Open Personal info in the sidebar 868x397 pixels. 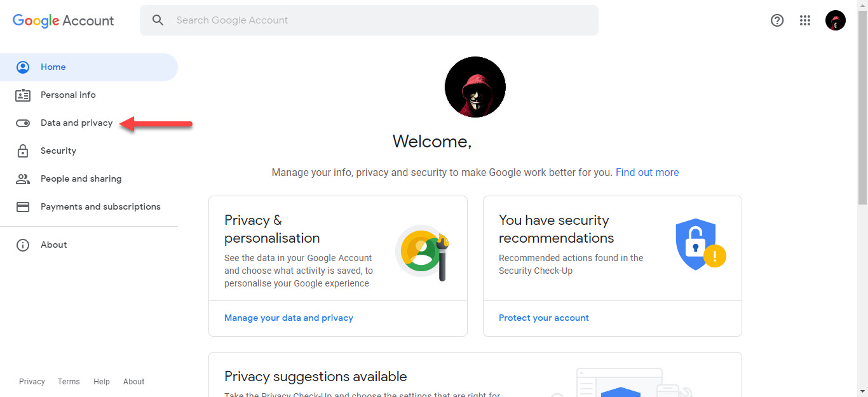pyautogui.click(x=68, y=95)
